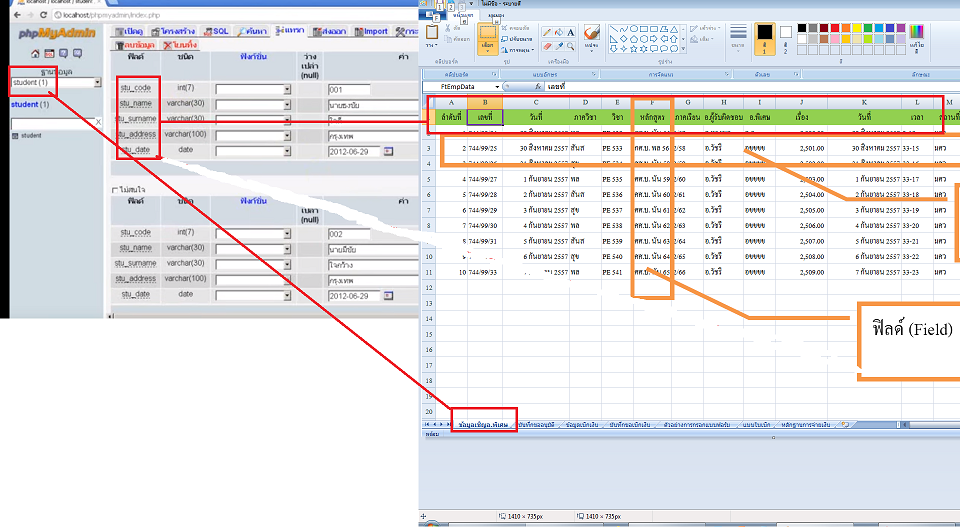Open Paint application menu button
This screenshot has width=960, height=529.
[432, 16]
